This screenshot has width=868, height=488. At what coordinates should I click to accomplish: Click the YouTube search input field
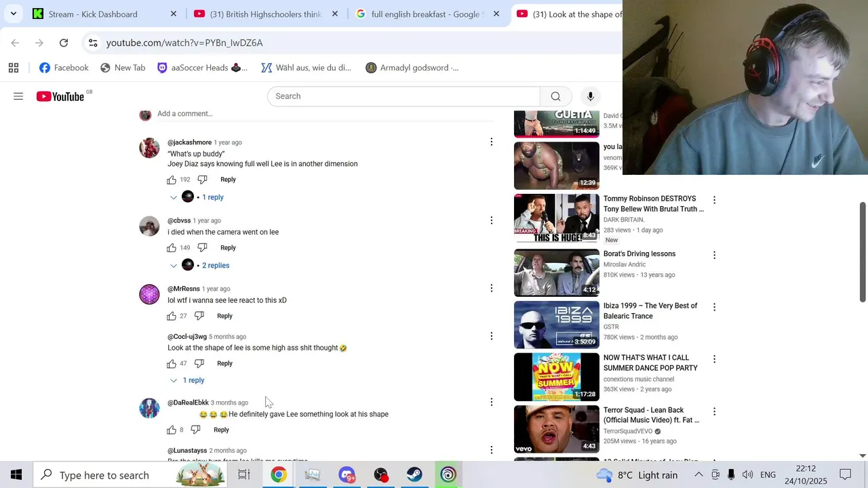(403, 96)
